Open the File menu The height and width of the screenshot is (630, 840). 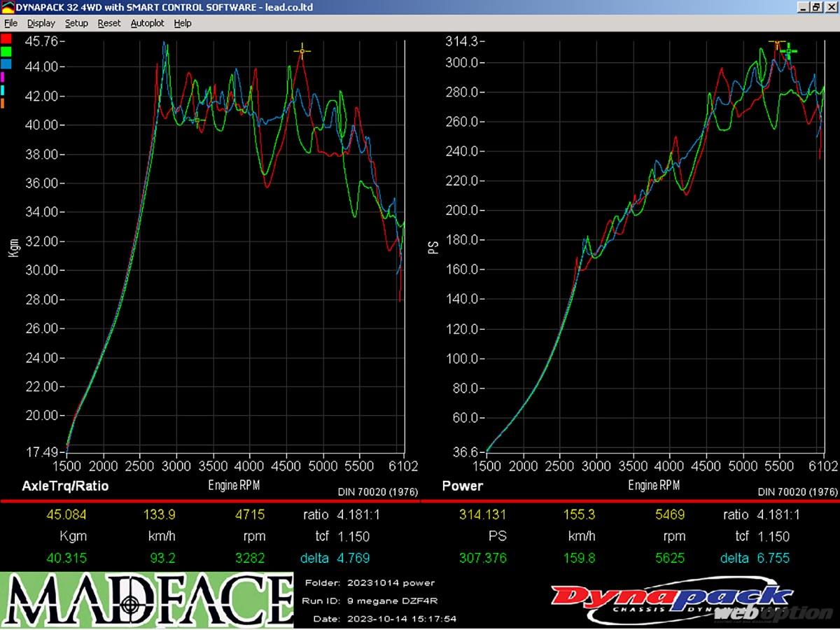tap(10, 23)
